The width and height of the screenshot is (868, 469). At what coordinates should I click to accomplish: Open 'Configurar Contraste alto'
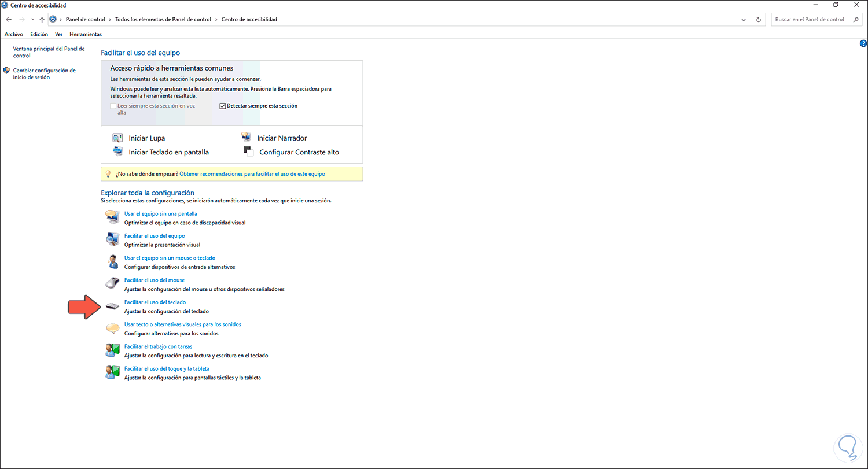tap(299, 152)
